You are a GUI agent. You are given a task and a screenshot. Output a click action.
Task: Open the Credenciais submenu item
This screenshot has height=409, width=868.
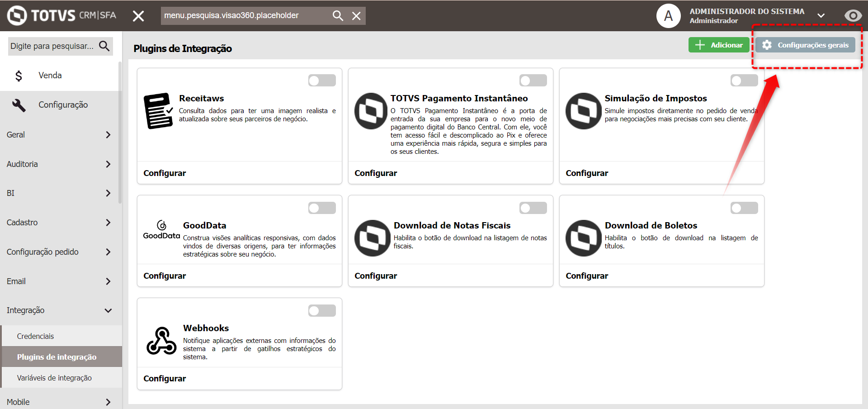62,336
